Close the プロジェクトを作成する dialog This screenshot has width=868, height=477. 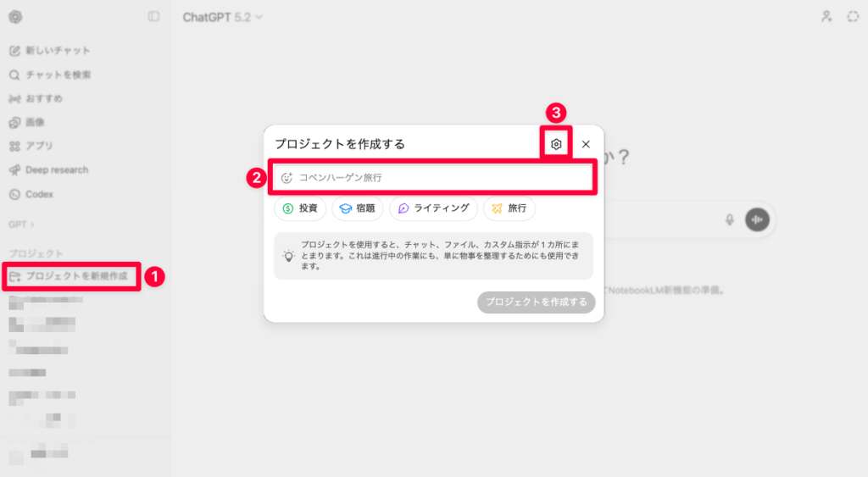(586, 144)
